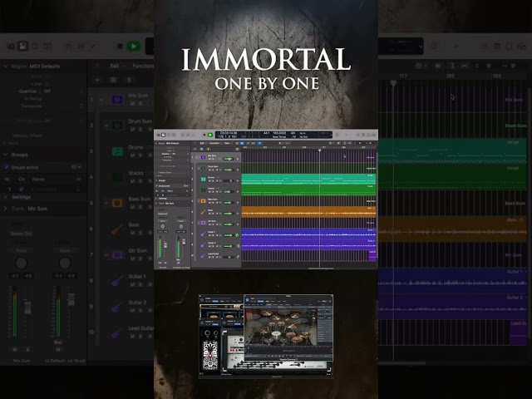Solo Mix Sum channel strip at inspector bottom
Image resolution: width=532 pixels, height=399 pixels.
pyautogui.click(x=27, y=349)
